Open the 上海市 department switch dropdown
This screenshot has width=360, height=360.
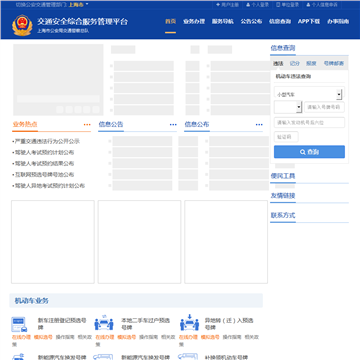[78, 5]
